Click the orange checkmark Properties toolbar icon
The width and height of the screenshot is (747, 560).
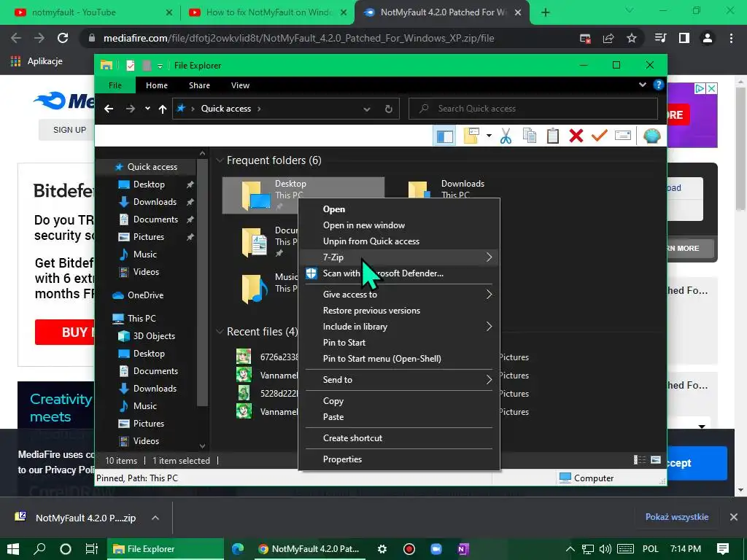pyautogui.click(x=600, y=136)
